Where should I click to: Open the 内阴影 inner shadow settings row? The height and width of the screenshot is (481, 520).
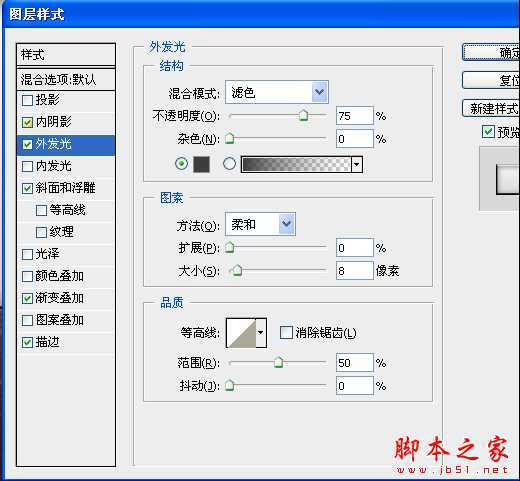[x=66, y=123]
